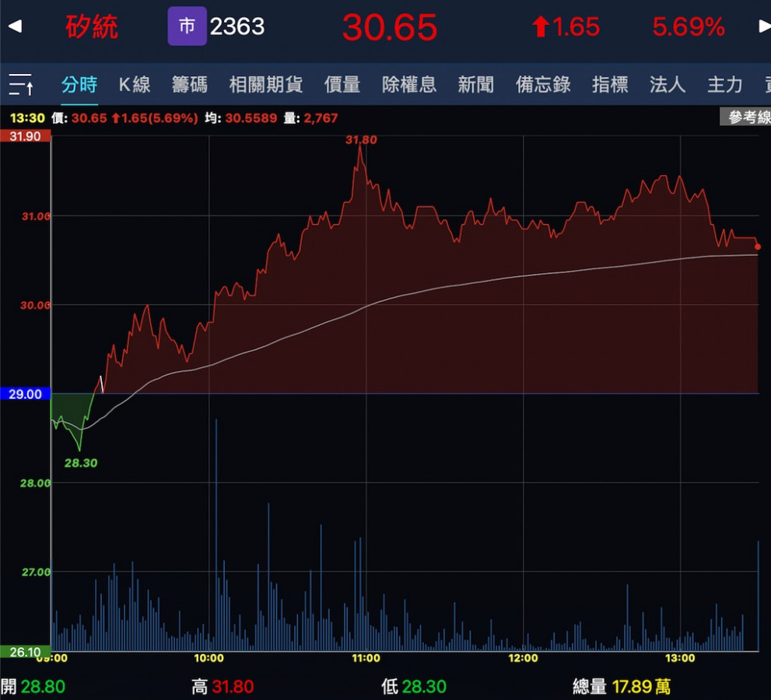The image size is (771, 700).
Task: Open the sort list icon beside 分時
Action: (x=21, y=85)
